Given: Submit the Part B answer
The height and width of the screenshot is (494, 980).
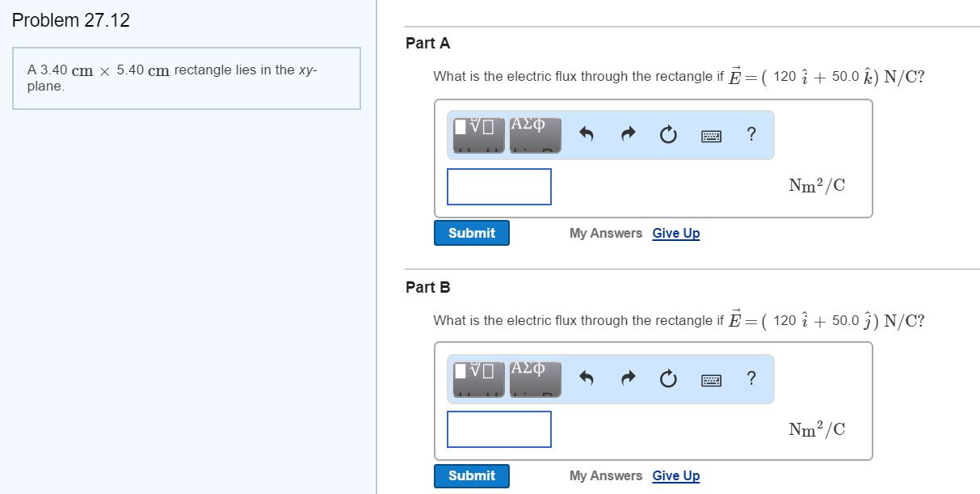Looking at the screenshot, I should [x=472, y=476].
